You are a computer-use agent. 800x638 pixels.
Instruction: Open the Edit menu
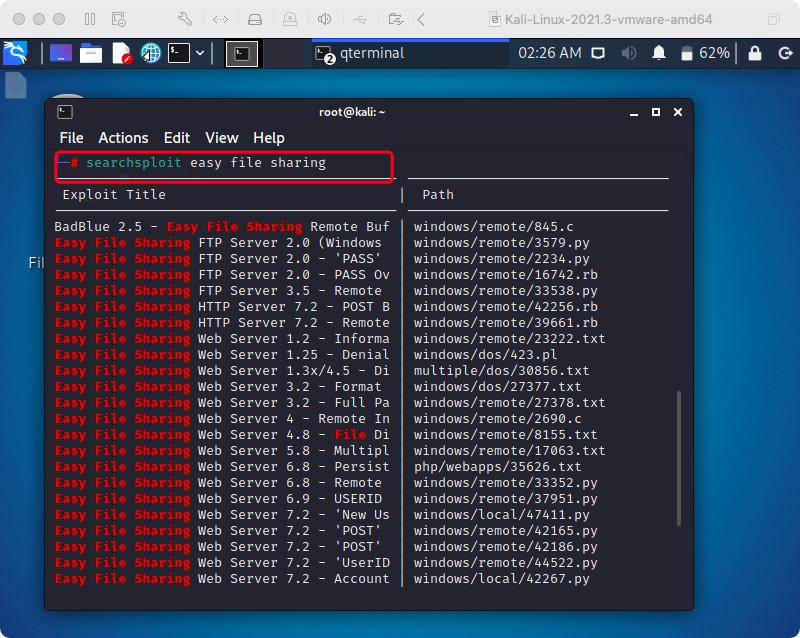pos(177,138)
